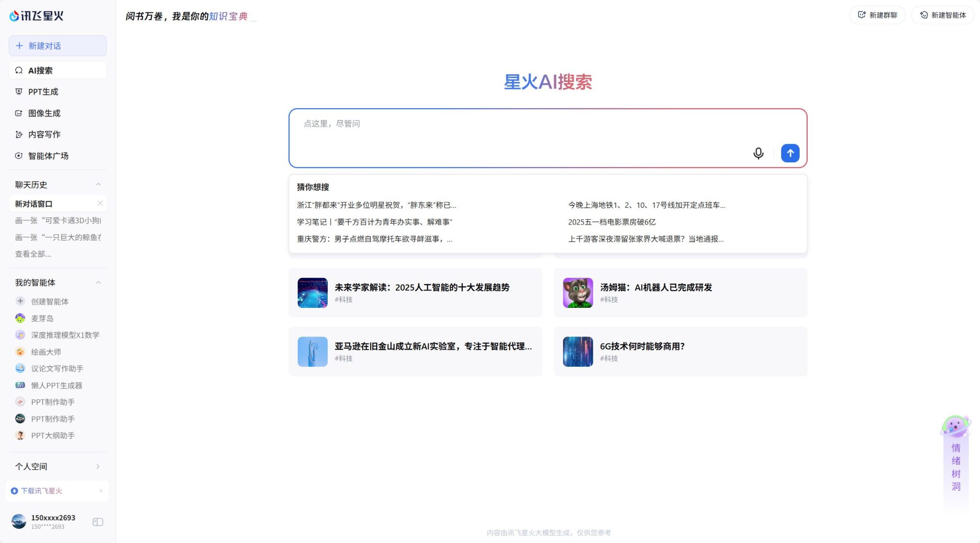
Task: Select the 懒人PPT生成器 agent
Action: pyautogui.click(x=57, y=385)
